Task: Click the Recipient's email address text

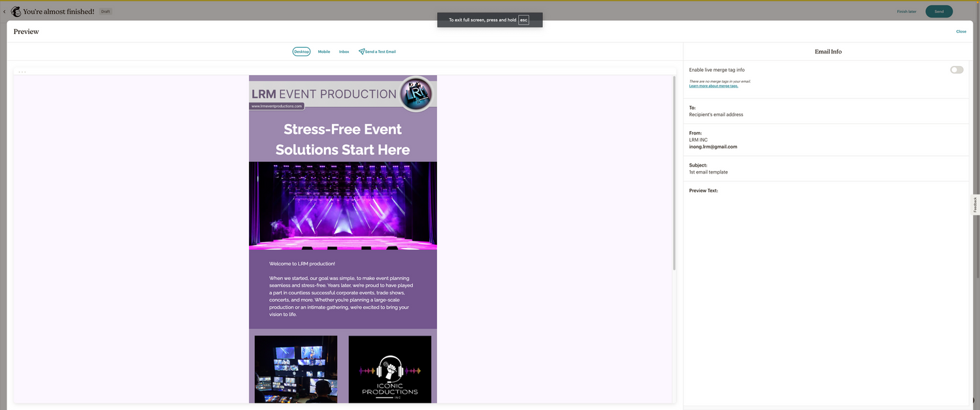Action: [716, 114]
